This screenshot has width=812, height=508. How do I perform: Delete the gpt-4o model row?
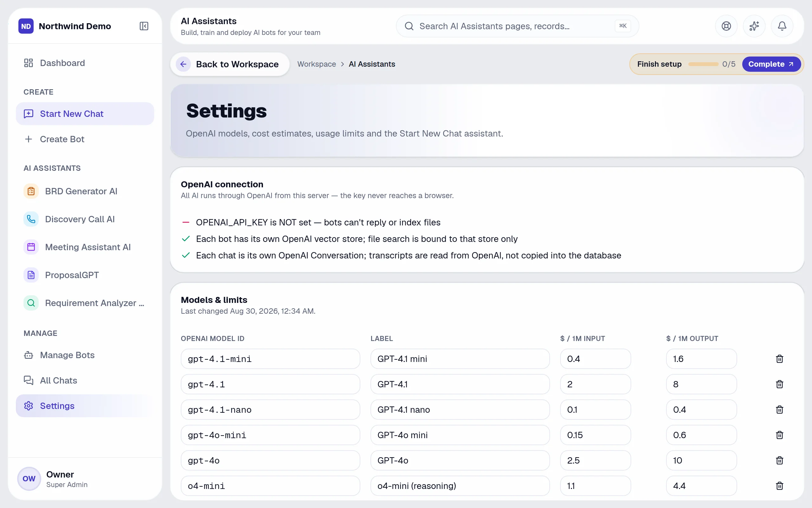pos(779,460)
